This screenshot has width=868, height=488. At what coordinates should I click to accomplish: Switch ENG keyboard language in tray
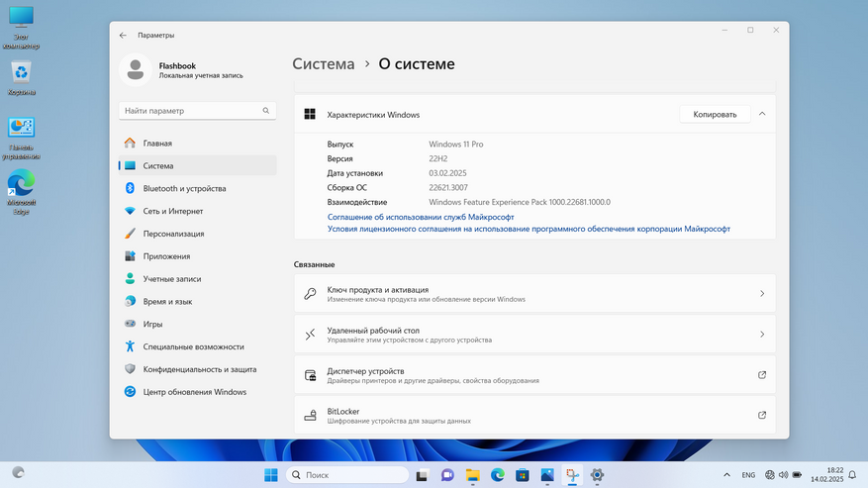(x=748, y=475)
